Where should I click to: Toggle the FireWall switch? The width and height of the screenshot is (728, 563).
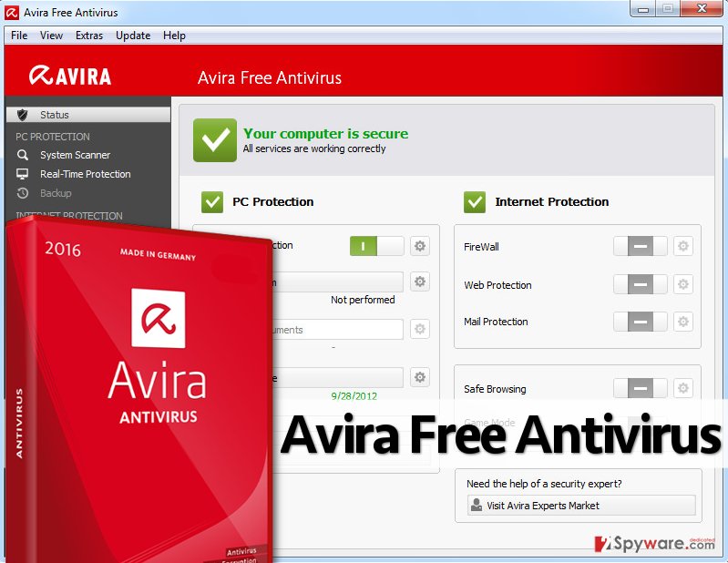(x=641, y=246)
